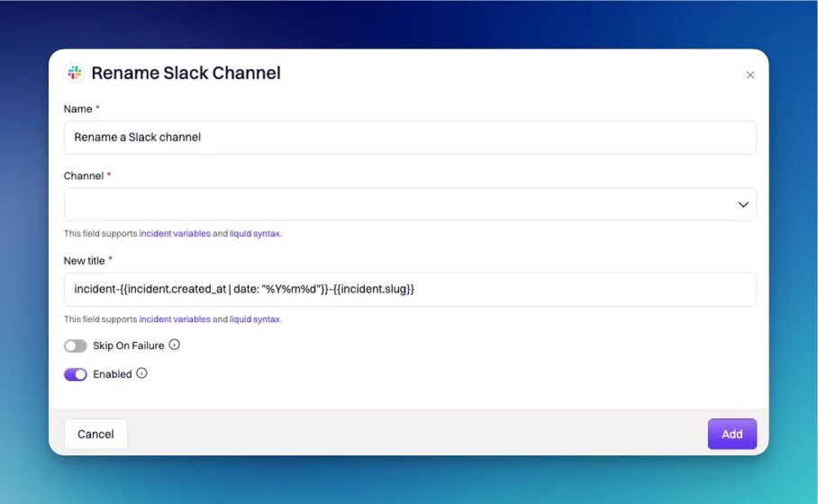
Task: Click the Channel field label
Action: pyautogui.click(x=84, y=175)
